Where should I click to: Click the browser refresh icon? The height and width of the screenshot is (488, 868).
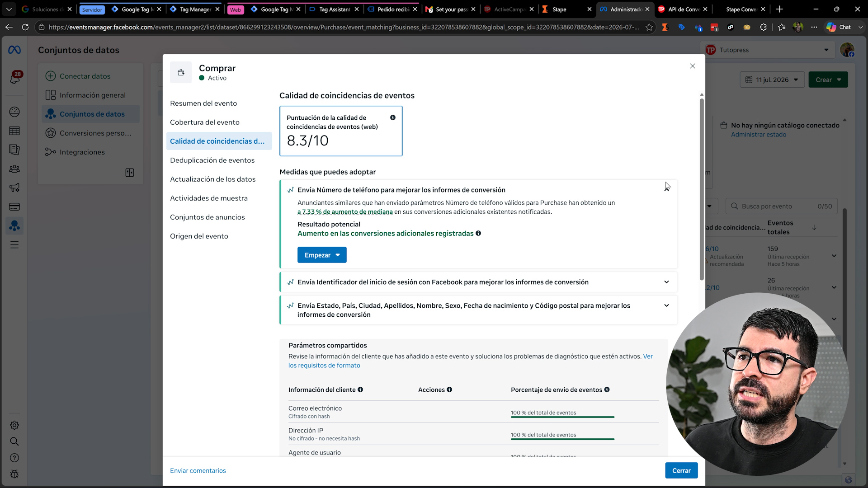(x=25, y=27)
